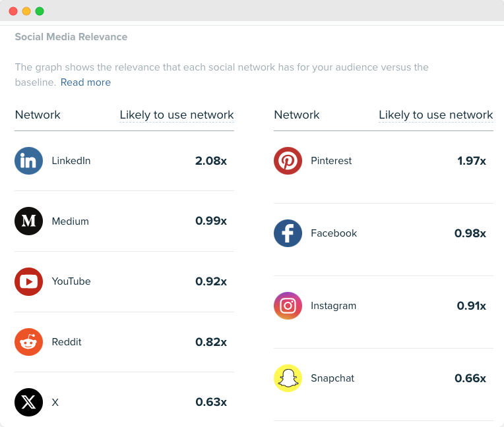504x427 pixels.
Task: Select the X network icon
Action: [x=28, y=402]
